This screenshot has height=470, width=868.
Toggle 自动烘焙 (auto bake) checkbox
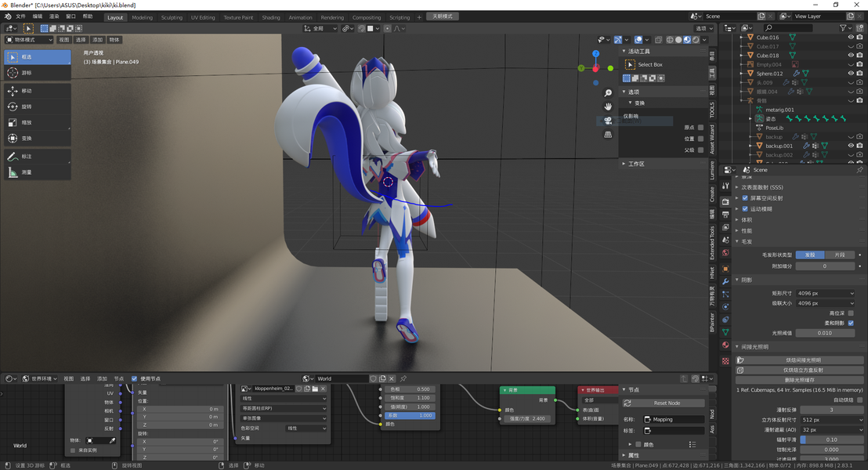pyautogui.click(x=859, y=399)
